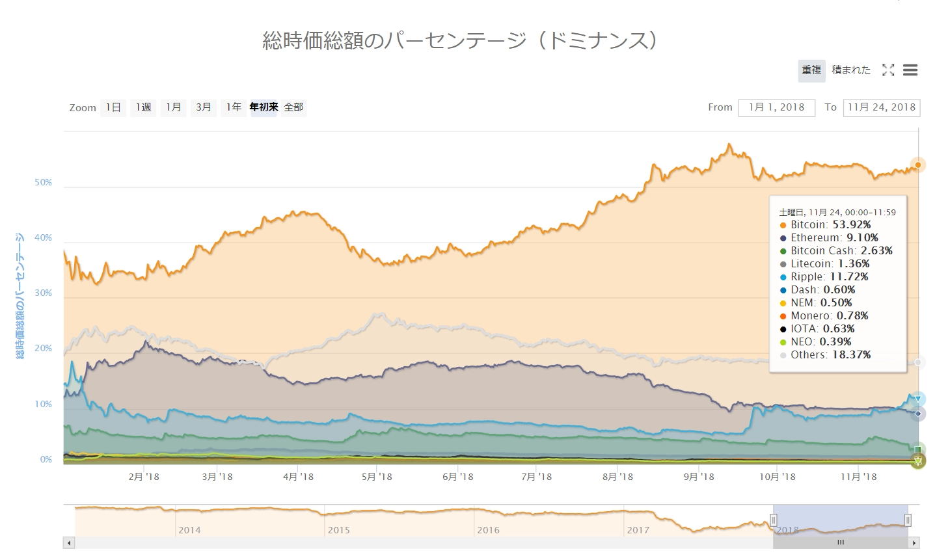Open the chart hamburger export menu
Viewport: 935px width, 560px height.
910,70
